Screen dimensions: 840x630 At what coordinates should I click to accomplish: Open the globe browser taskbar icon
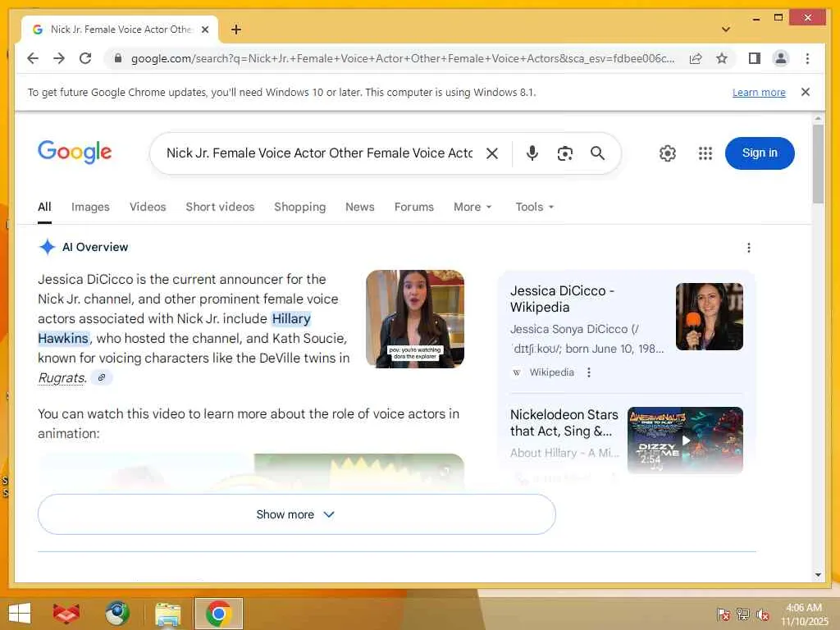click(117, 614)
